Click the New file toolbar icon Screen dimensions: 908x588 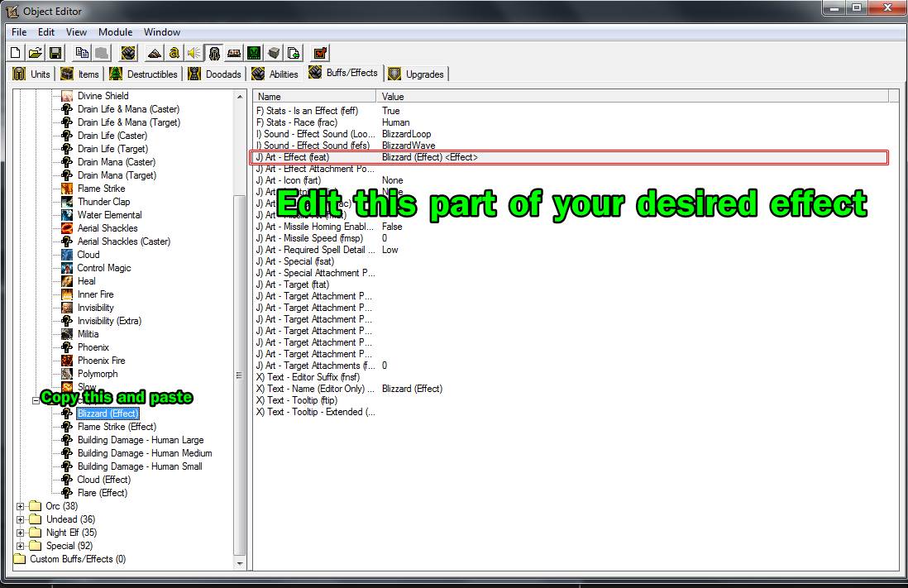tap(16, 53)
